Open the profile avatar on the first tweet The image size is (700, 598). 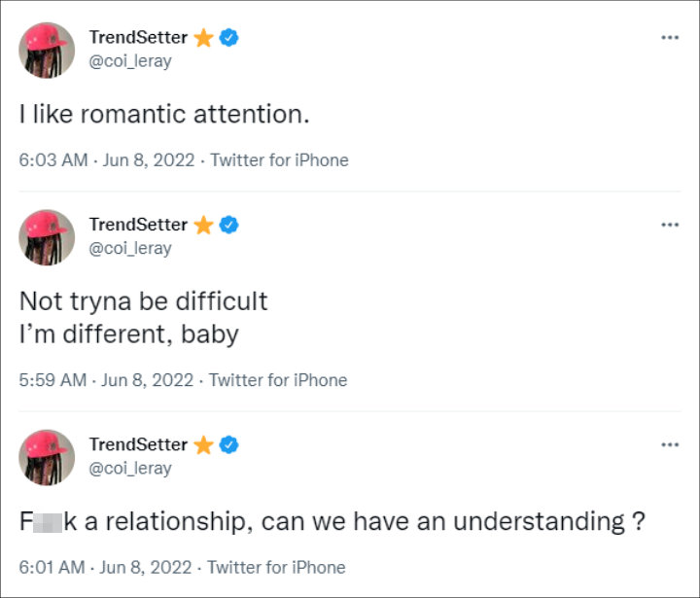click(47, 50)
